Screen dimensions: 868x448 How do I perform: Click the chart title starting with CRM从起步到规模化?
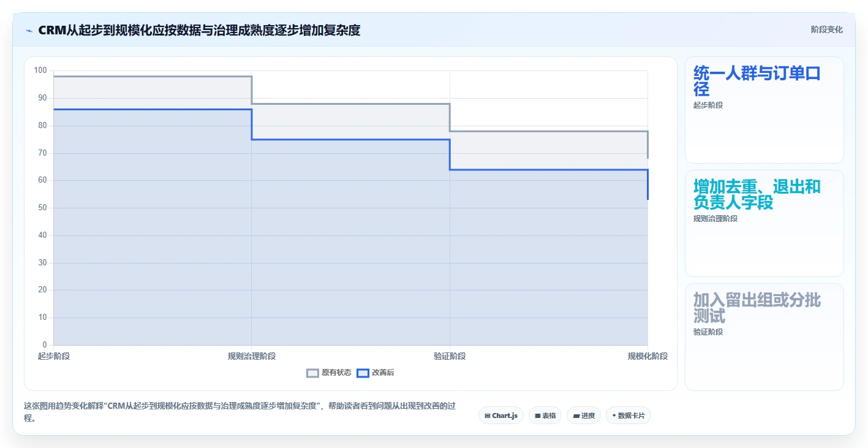coord(199,30)
